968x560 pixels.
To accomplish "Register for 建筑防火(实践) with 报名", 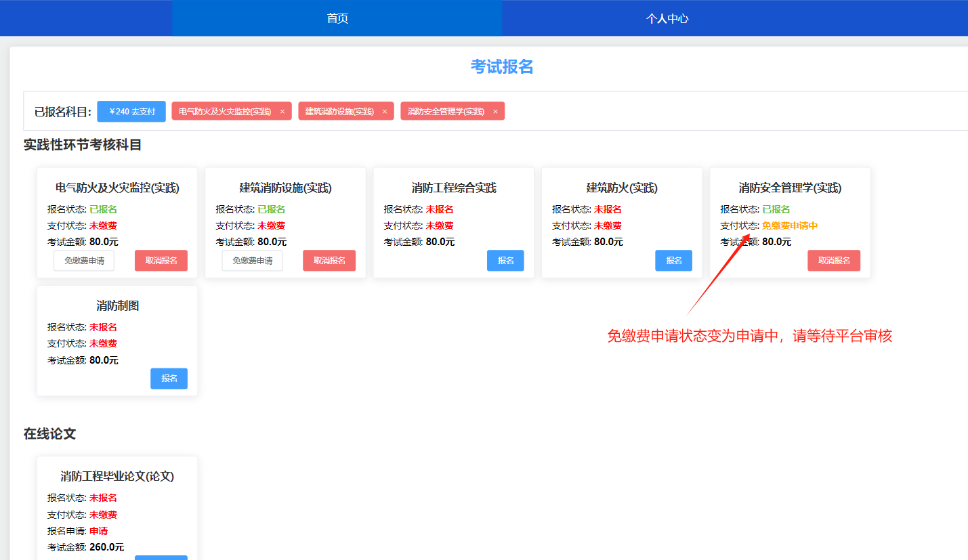I will click(x=673, y=261).
